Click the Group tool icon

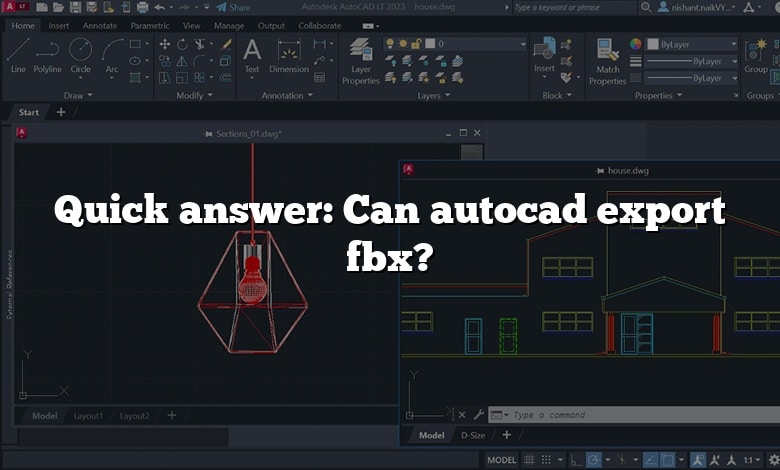tap(756, 56)
